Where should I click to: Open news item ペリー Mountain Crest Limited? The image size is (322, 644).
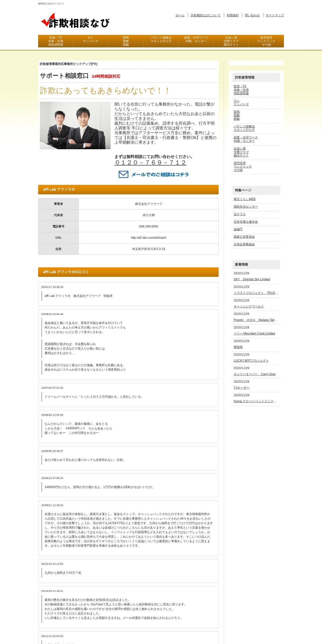(x=254, y=334)
